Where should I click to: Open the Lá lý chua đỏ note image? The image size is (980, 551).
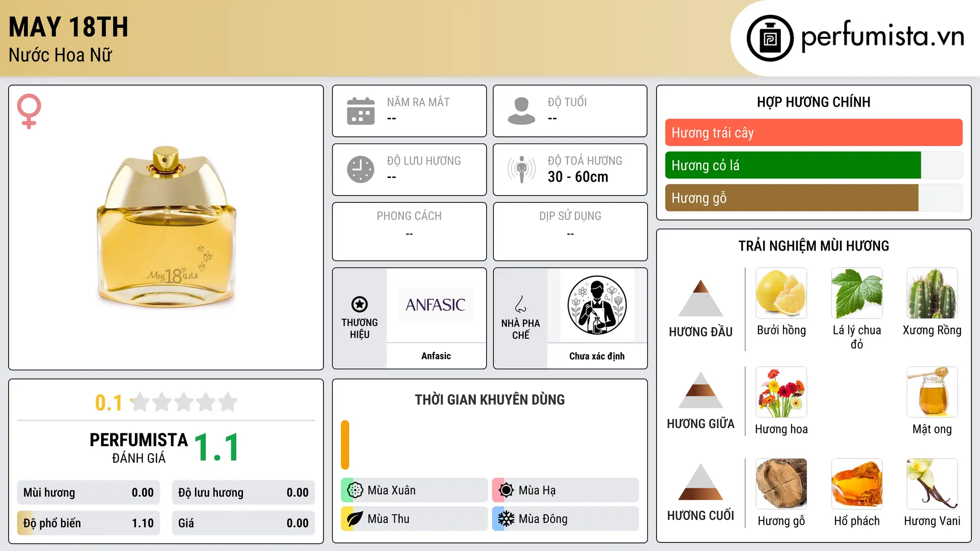point(857,293)
